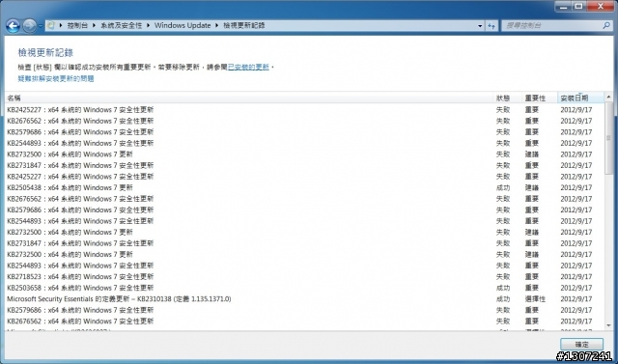Expand breadcrumb arrow after 控制台
Image resolution: width=618 pixels, height=364 pixels.
(95, 26)
